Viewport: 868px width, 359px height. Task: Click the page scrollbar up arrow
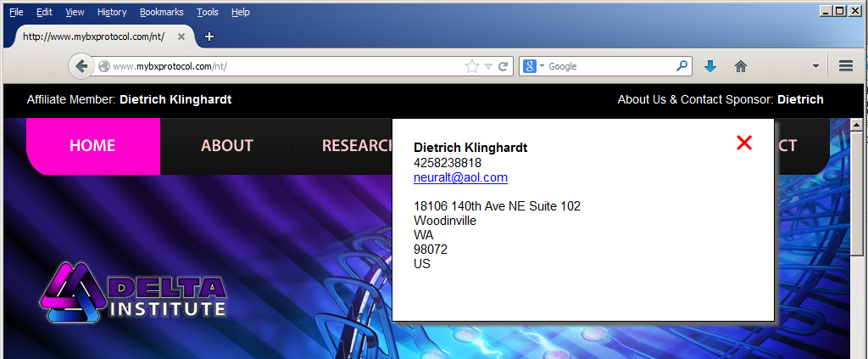(x=856, y=124)
